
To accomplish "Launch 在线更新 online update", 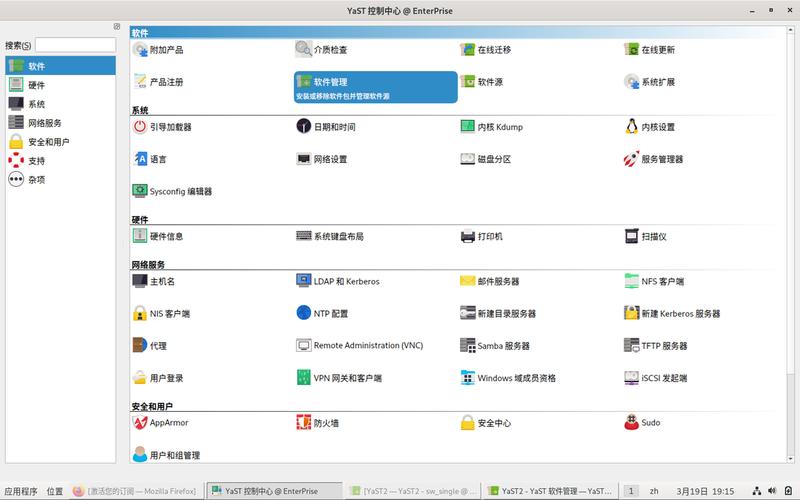I will (x=649, y=49).
